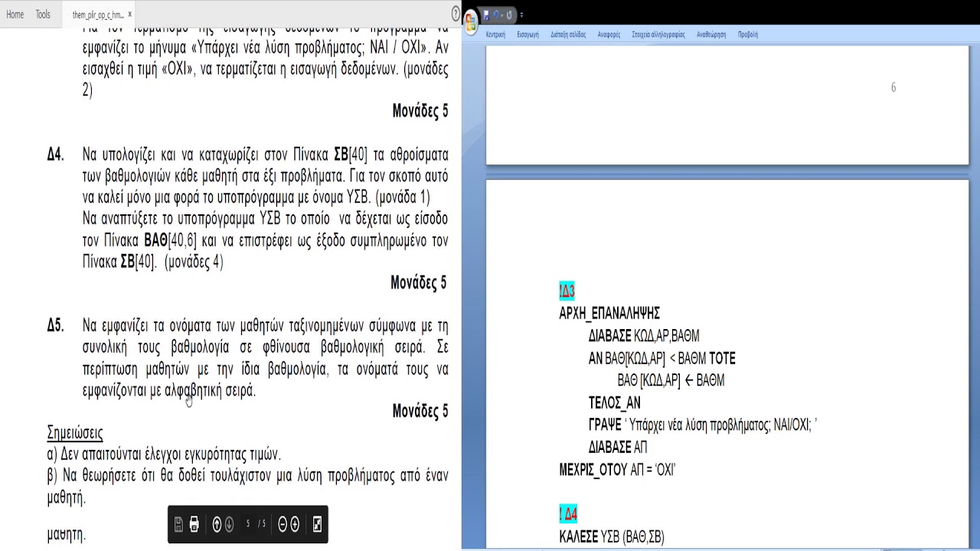Click the ΑΝ ΒΑΘ[ΚΩΔ,ΑΡ] < ΒΑΘΜ ΤΟΤΕ line
This screenshot has height=551, width=980.
point(661,358)
